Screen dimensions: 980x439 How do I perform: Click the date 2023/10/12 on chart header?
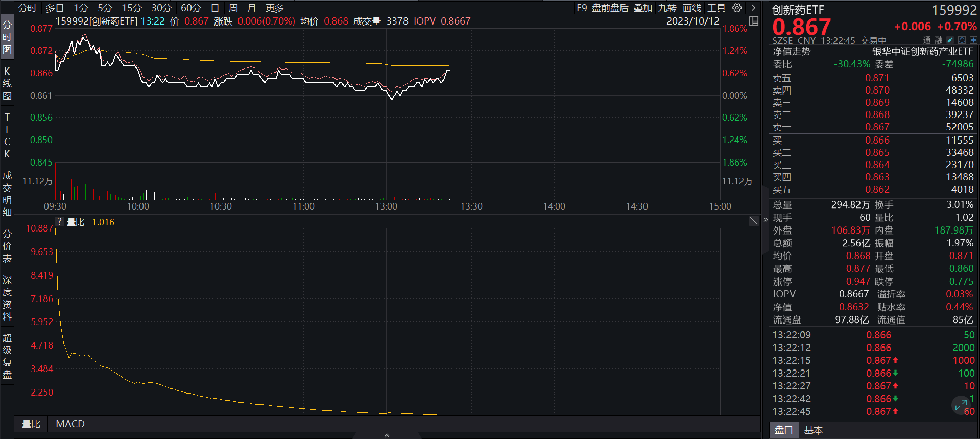(x=692, y=21)
